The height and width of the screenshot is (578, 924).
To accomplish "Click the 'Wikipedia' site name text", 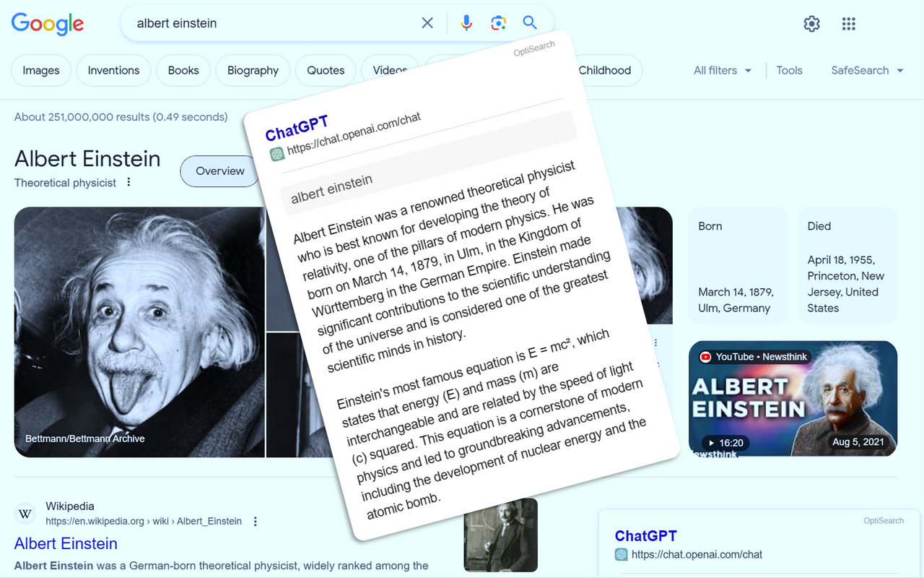I will point(70,506).
